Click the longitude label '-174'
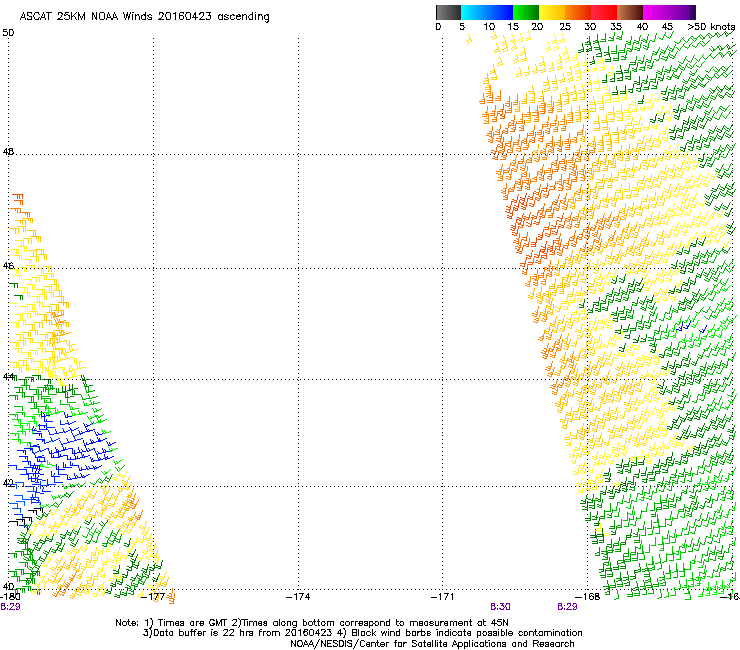Image resolution: width=740 pixels, height=650 pixels. (x=298, y=597)
